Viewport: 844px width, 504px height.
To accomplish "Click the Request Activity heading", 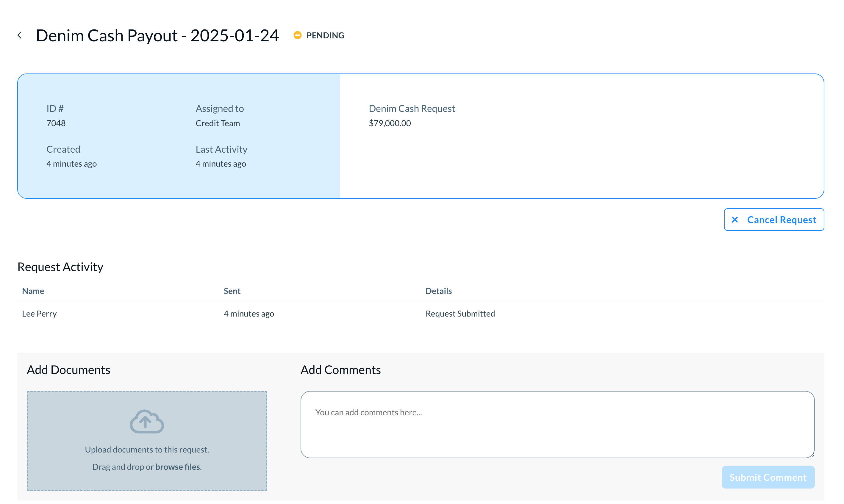I will 60,267.
